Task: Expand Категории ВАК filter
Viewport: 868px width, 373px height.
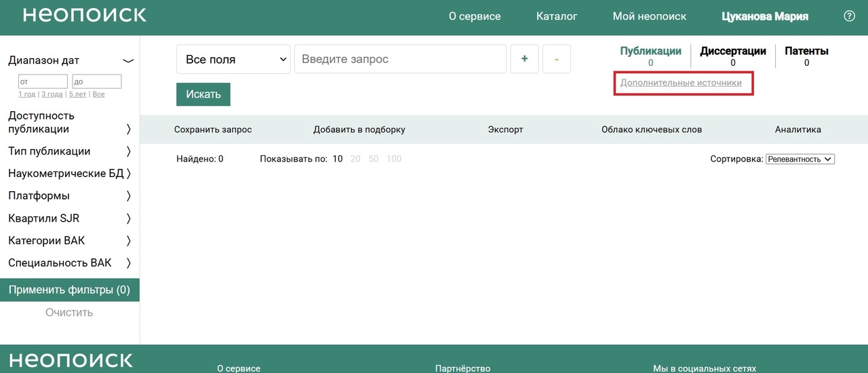Action: point(128,241)
